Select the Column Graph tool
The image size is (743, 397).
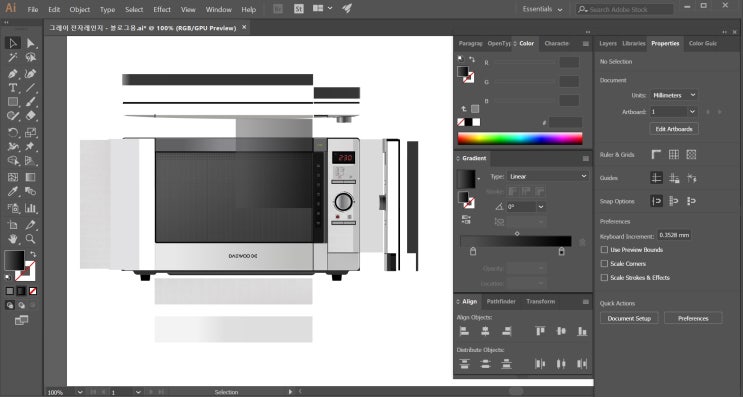pyautogui.click(x=31, y=208)
